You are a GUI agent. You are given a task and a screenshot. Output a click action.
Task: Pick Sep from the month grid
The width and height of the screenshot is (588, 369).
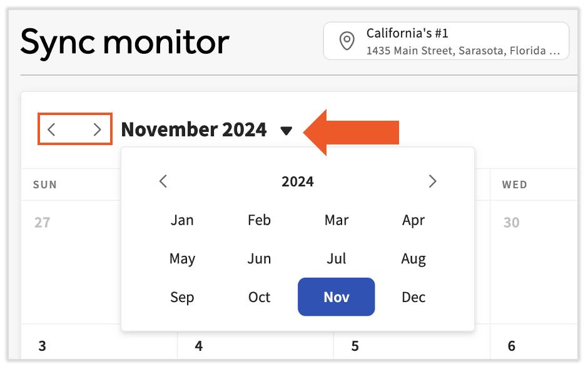pos(182,297)
